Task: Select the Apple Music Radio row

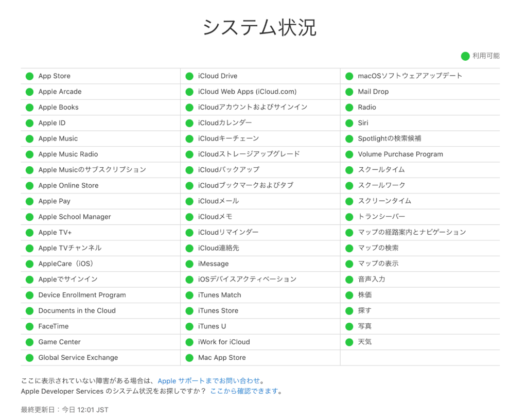Action: click(x=68, y=154)
